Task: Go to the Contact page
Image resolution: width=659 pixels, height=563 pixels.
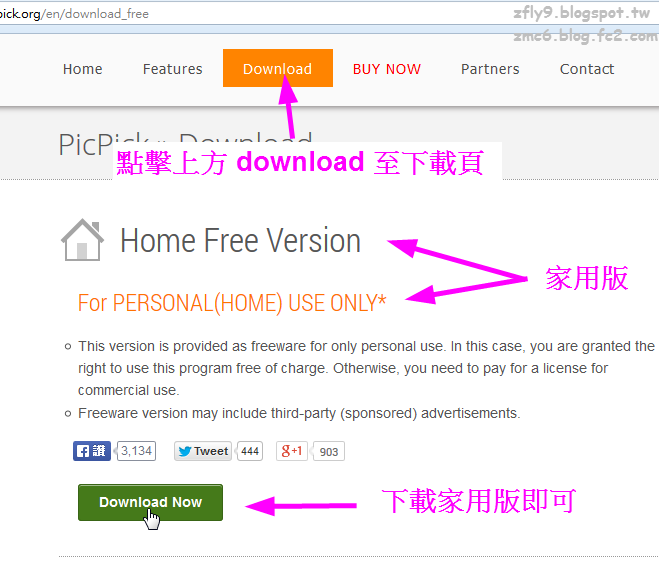Action: (x=587, y=69)
